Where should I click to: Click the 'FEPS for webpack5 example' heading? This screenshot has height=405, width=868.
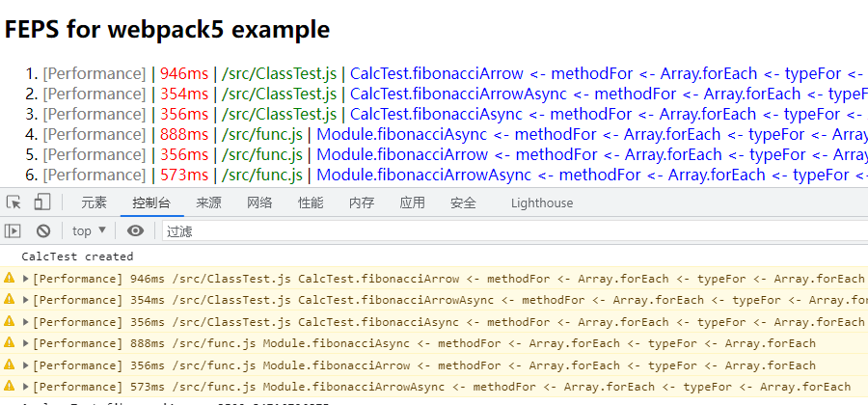coord(167,29)
